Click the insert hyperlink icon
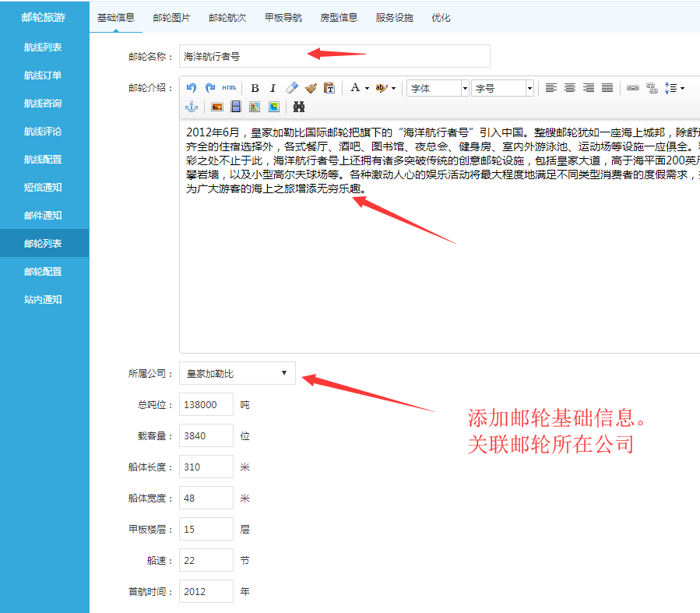This screenshot has width=700, height=613. coord(633,88)
